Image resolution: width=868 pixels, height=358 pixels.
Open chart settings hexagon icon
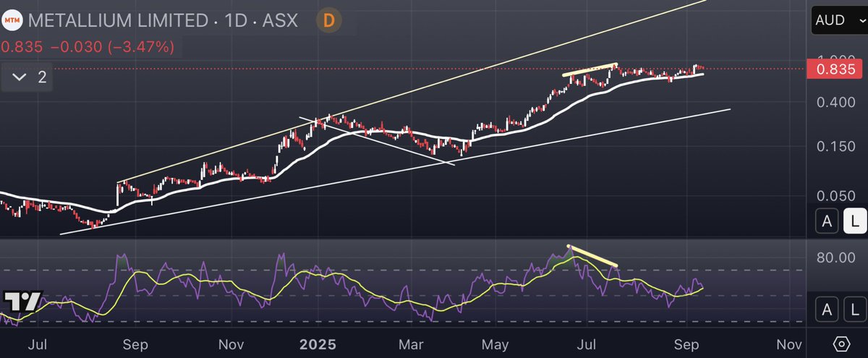coord(841,343)
